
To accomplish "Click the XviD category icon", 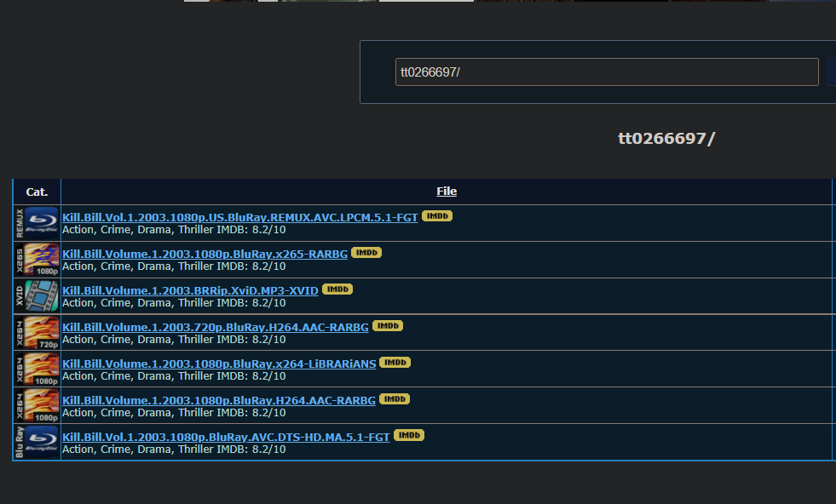I will tap(36, 295).
